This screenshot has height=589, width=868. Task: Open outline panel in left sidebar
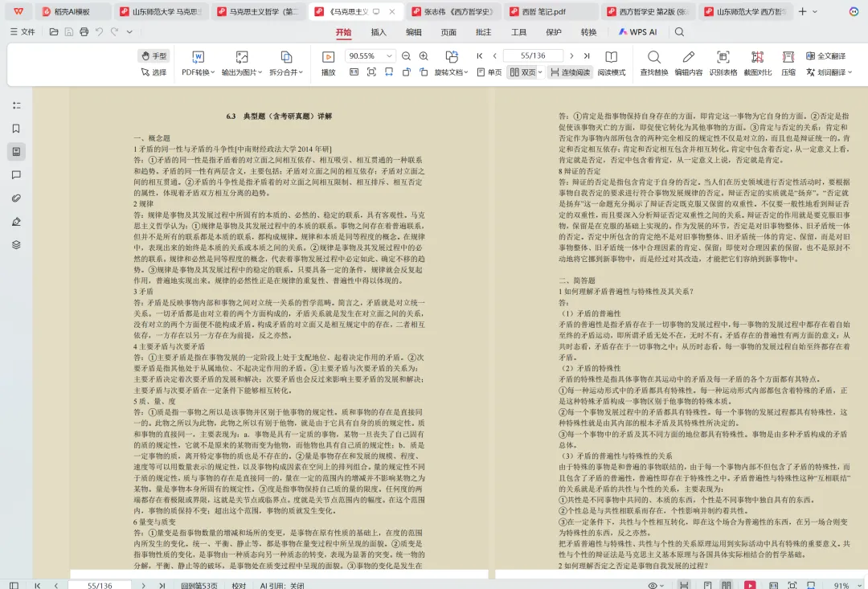(x=17, y=105)
